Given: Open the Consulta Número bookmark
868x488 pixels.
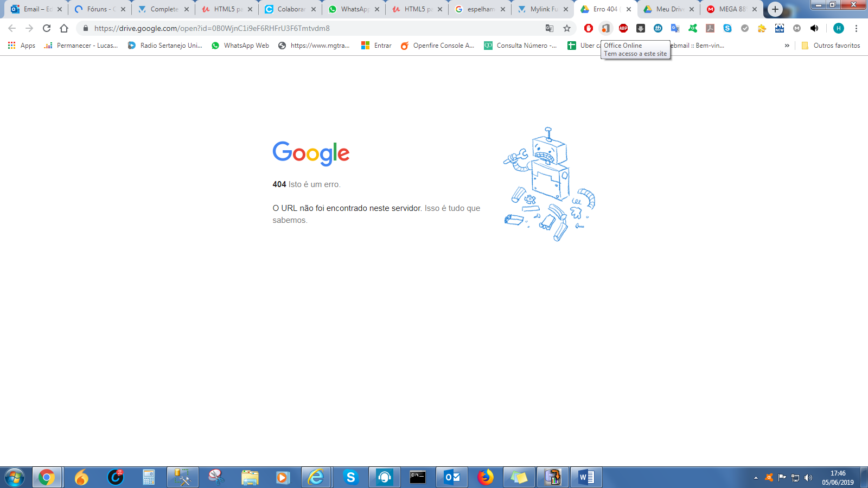Looking at the screenshot, I should [520, 46].
